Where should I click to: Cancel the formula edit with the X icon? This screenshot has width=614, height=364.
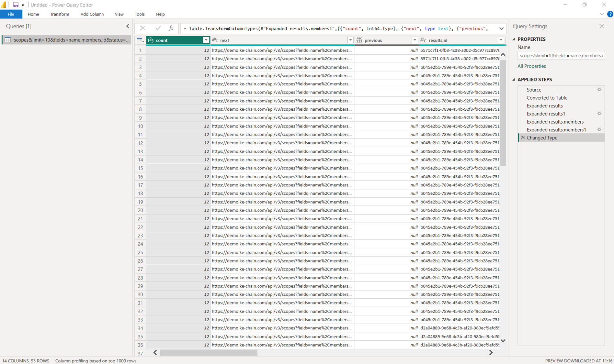coord(142,28)
